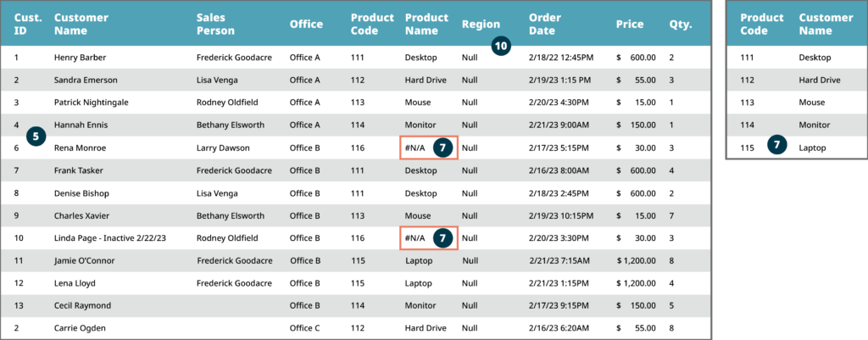
Task: Select Larry Dawson sales person cell
Action: (223, 148)
